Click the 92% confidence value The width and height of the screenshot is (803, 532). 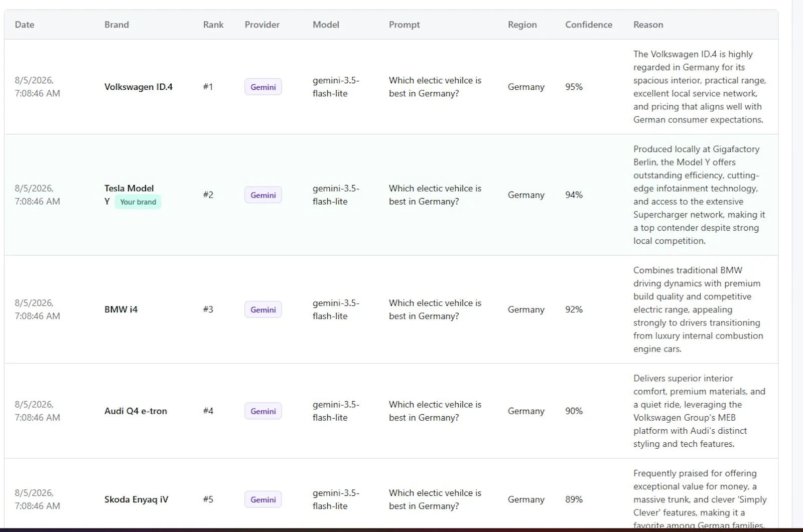point(574,309)
